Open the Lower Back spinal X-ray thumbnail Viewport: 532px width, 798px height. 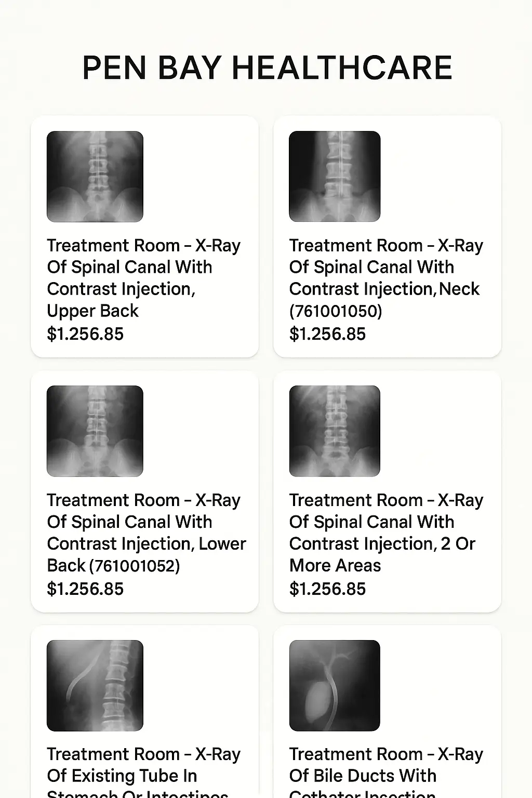[95, 431]
